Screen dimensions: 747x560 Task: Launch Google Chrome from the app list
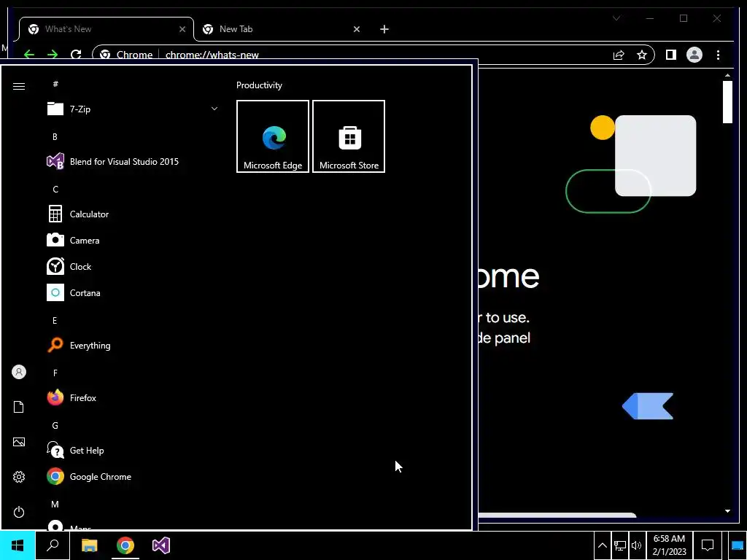click(x=133, y=477)
